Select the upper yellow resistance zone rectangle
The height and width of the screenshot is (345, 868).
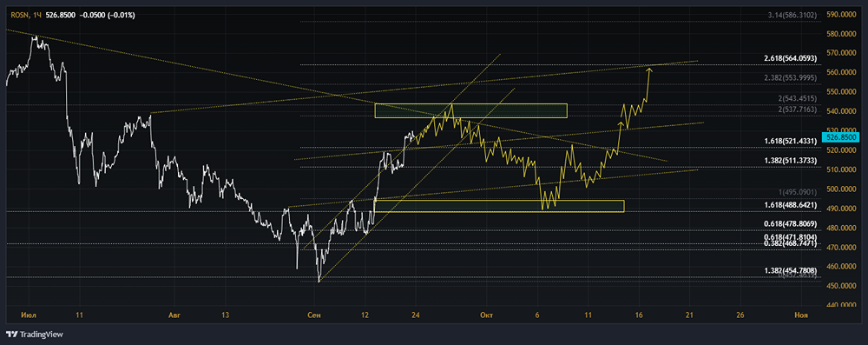point(471,110)
